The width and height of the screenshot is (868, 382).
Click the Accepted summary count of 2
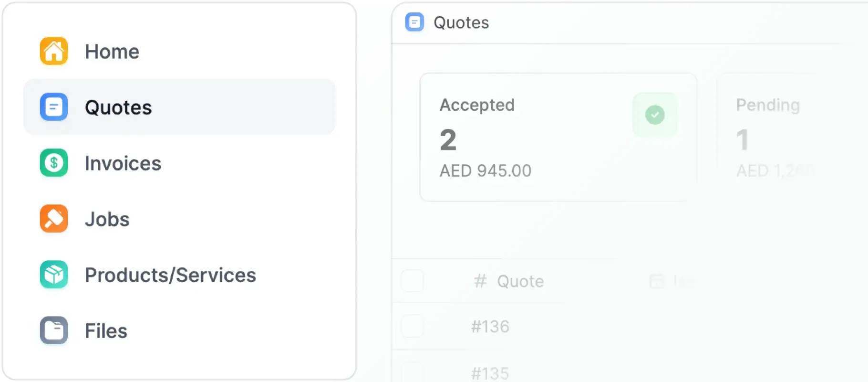[448, 140]
